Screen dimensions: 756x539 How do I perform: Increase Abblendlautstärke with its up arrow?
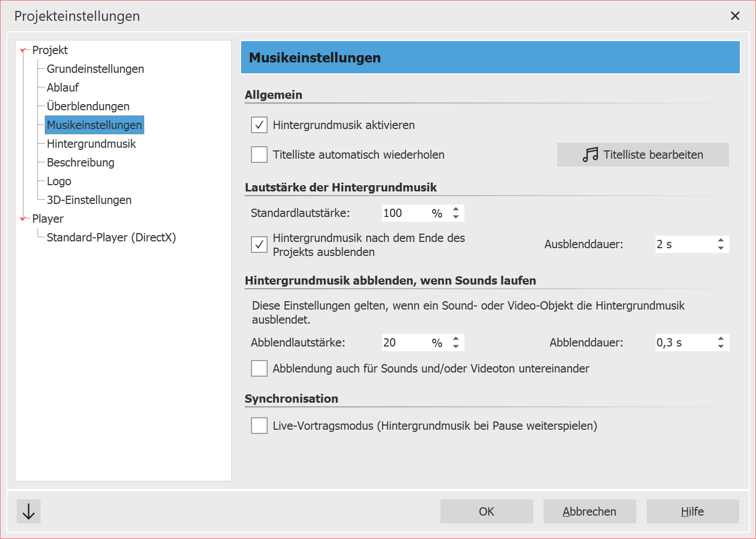[456, 338]
